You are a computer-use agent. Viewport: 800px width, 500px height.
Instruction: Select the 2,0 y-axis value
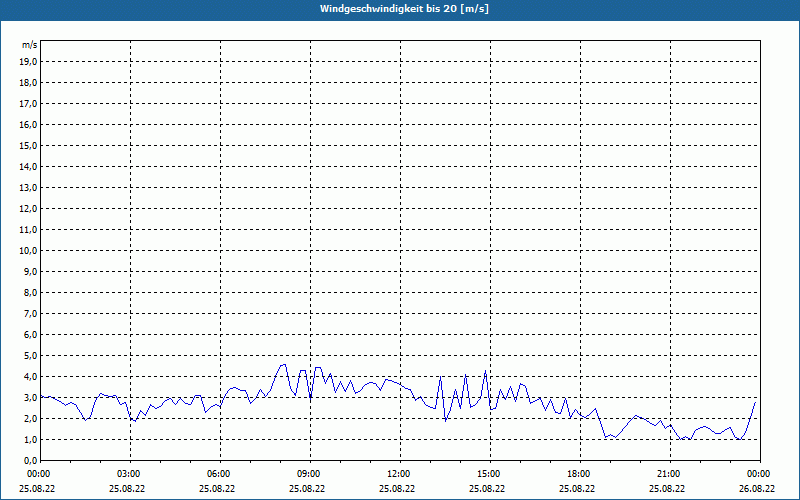30,418
